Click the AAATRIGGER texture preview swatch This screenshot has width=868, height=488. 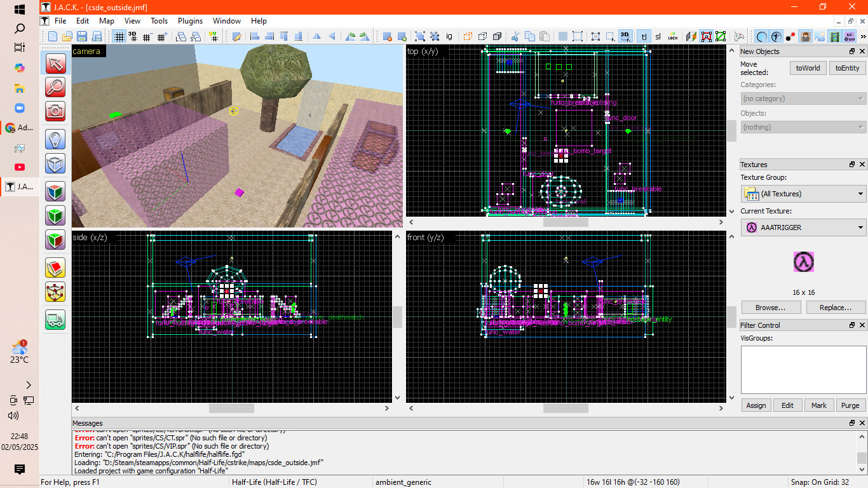pos(804,262)
